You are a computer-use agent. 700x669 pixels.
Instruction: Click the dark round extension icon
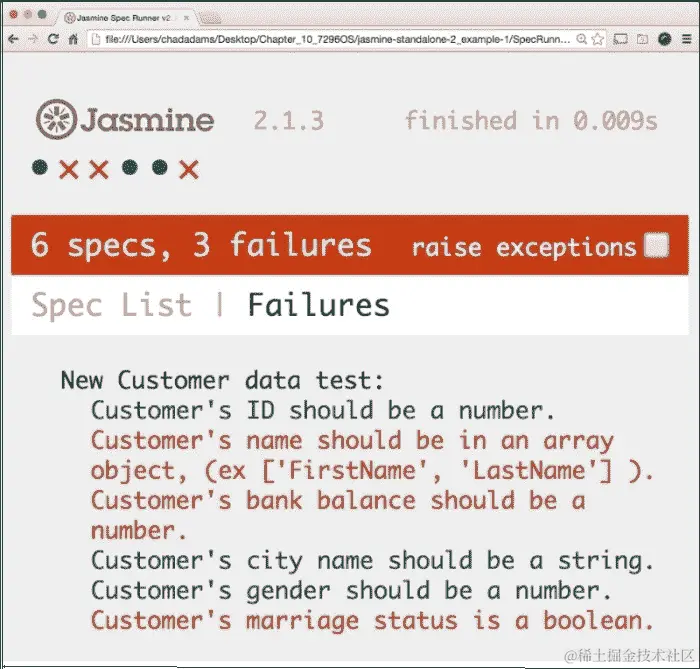[x=664, y=39]
